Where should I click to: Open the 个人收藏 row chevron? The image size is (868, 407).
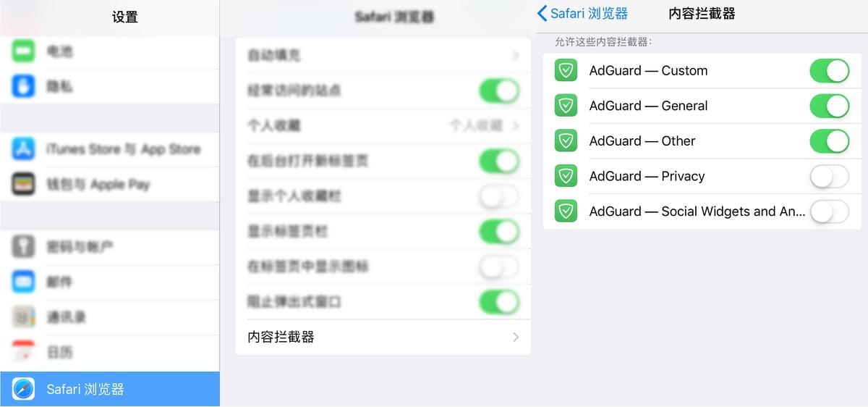(x=516, y=125)
